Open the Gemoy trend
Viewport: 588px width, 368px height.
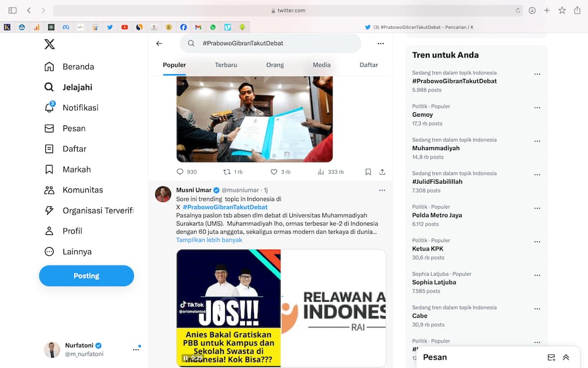pyautogui.click(x=422, y=115)
